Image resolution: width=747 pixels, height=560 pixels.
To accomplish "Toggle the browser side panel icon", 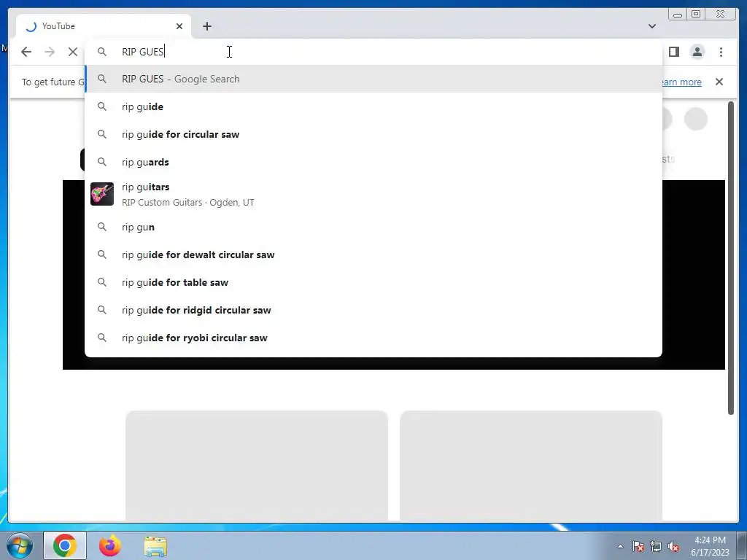I will click(673, 52).
